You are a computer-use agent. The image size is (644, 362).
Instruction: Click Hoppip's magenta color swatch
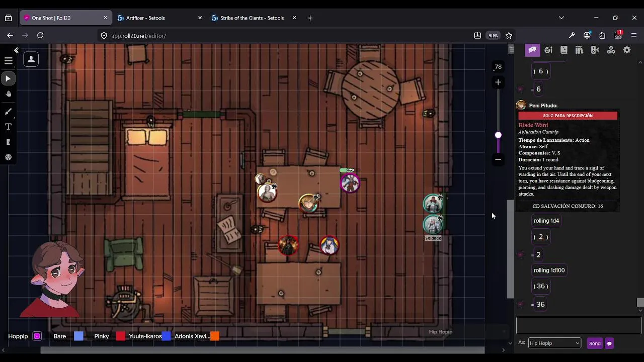(37, 336)
